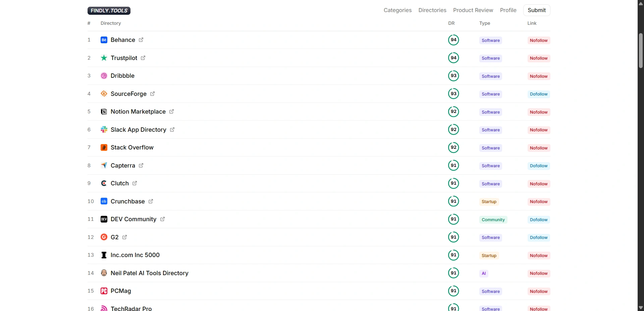The image size is (644, 311).
Task: Click the Stack Overflow logo icon
Action: click(x=104, y=147)
